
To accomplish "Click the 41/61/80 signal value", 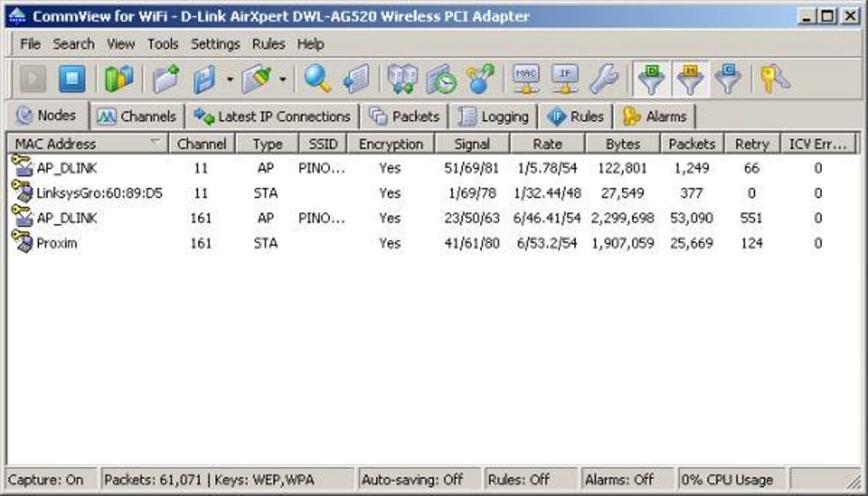I will coord(471,243).
